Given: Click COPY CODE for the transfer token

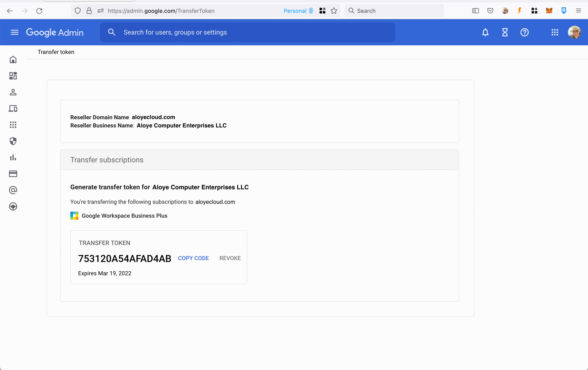Looking at the screenshot, I should pos(193,258).
